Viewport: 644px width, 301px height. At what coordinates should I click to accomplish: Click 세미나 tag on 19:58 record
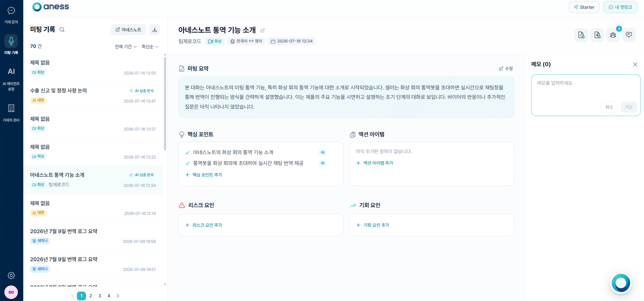(40, 241)
